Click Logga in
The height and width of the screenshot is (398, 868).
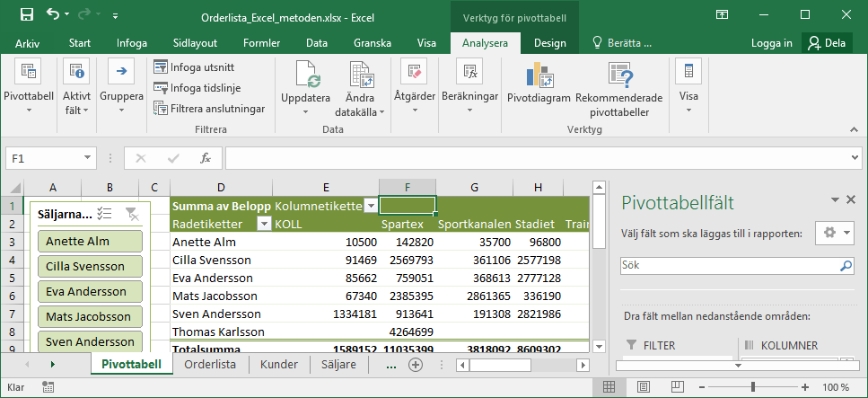tap(772, 43)
